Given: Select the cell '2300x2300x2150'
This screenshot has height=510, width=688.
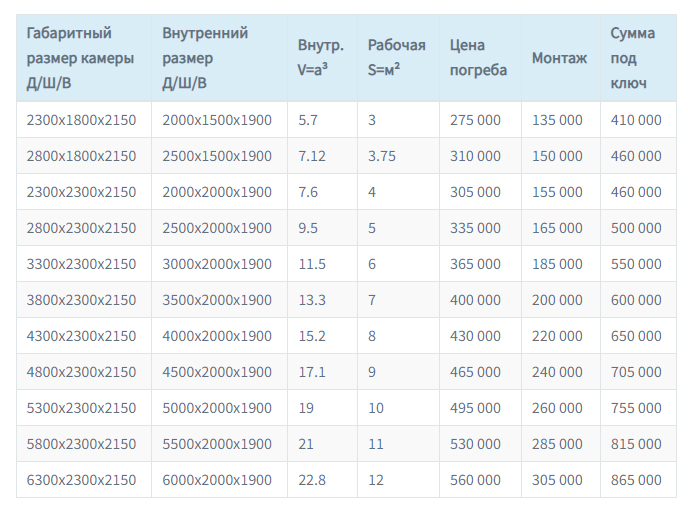Looking at the screenshot, I should click(84, 192).
